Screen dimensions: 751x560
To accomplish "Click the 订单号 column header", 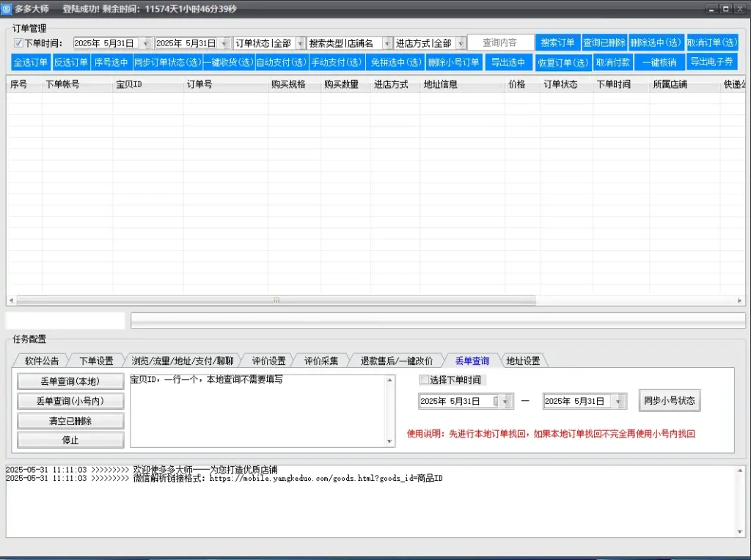I will [x=226, y=84].
